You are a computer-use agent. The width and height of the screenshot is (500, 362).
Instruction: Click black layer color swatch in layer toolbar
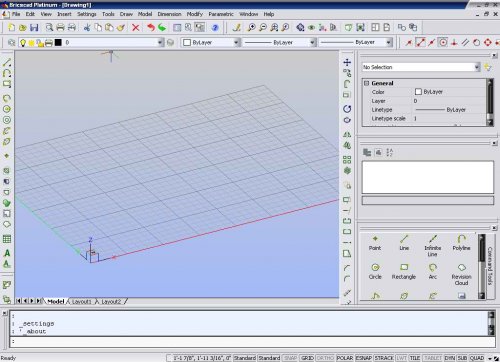[x=58, y=43]
